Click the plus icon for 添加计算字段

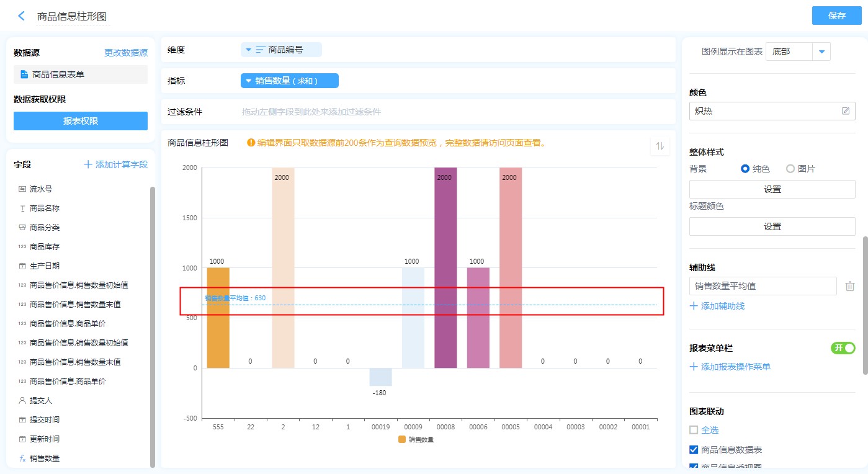[x=88, y=164]
